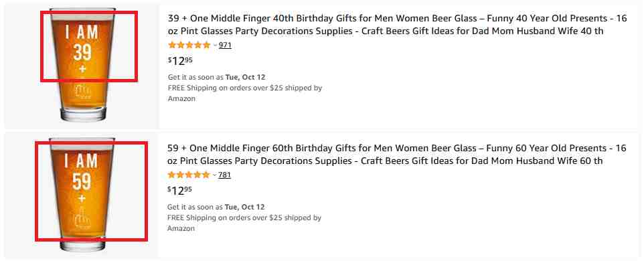This screenshot has width=644, height=261.
Task: Click the 'Amazon' shipper text in the 60th birthday listing
Action: point(181,228)
